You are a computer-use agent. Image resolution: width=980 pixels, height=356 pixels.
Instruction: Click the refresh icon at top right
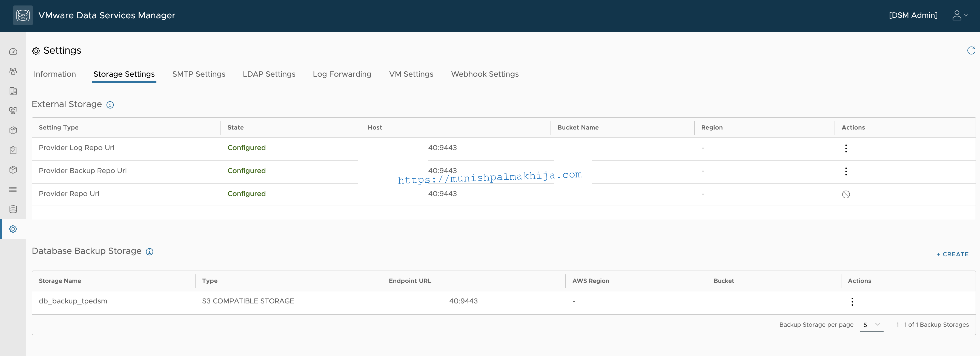tap(971, 51)
